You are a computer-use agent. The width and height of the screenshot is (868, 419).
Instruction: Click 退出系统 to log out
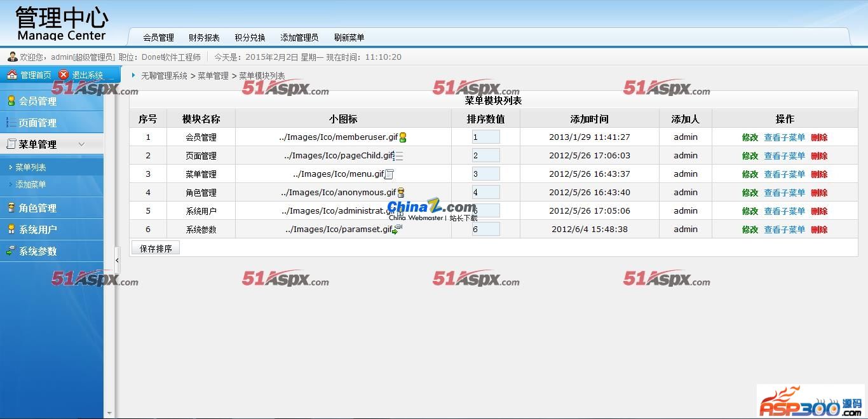[x=87, y=75]
